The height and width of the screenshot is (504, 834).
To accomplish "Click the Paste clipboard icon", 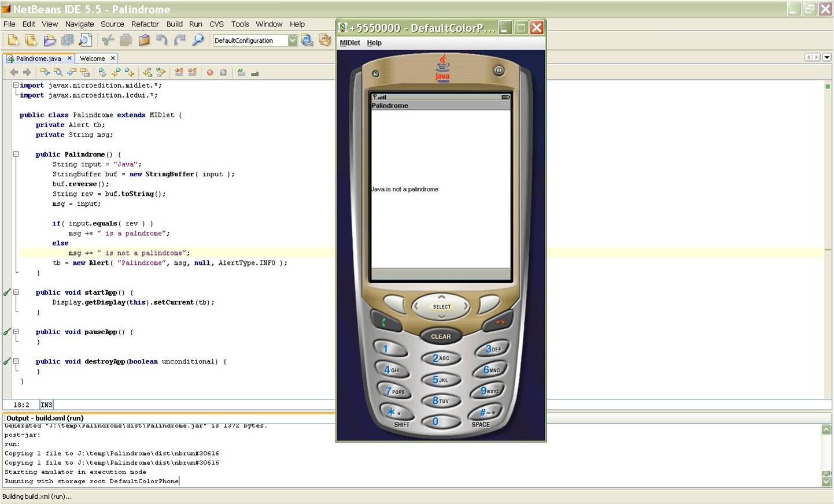I will point(144,40).
